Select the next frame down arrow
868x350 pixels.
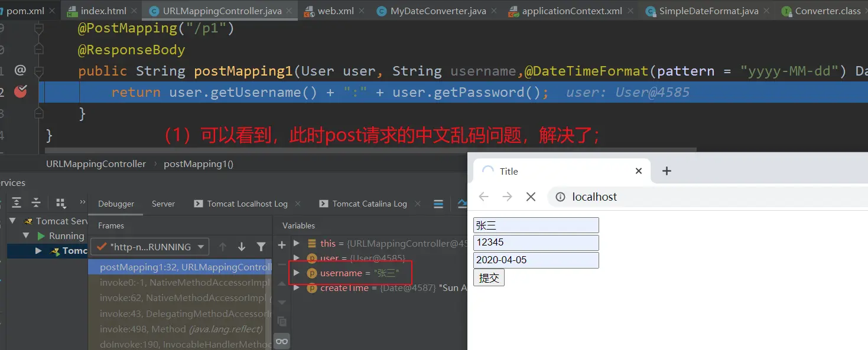242,247
